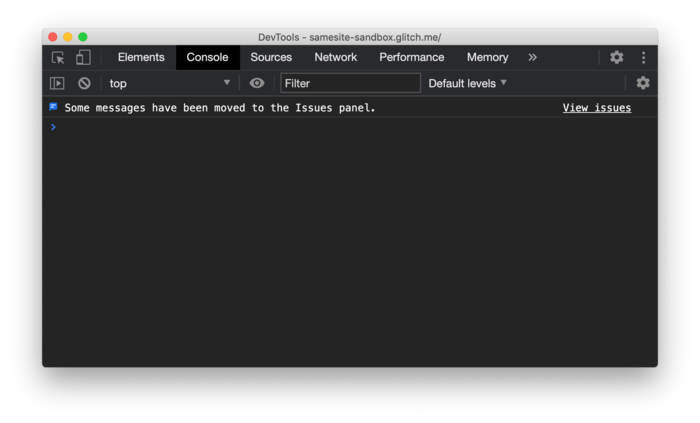
Task: Toggle the device toolbar icon
Action: [83, 57]
